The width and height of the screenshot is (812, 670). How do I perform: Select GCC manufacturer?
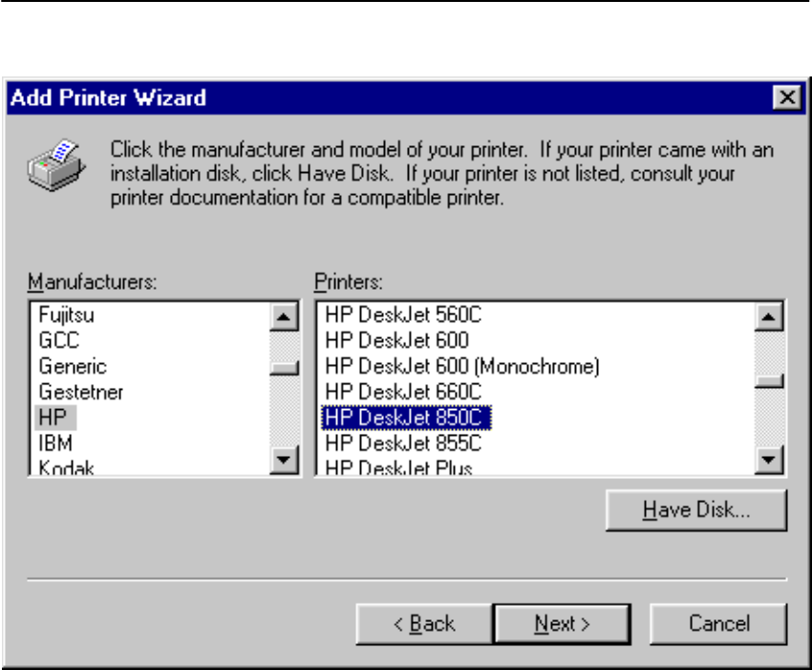tap(59, 340)
